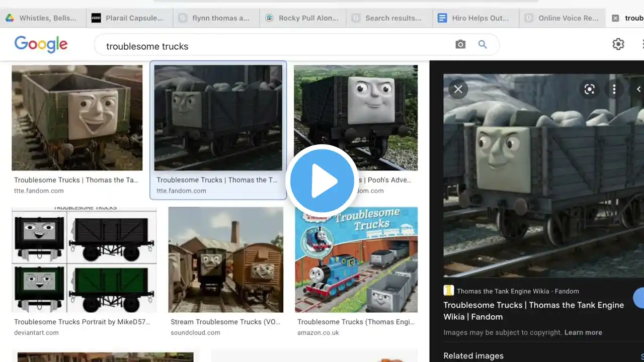Open Stream Troublesome Trucks result title
Viewport: 644px width, 362px height.
[225, 322]
